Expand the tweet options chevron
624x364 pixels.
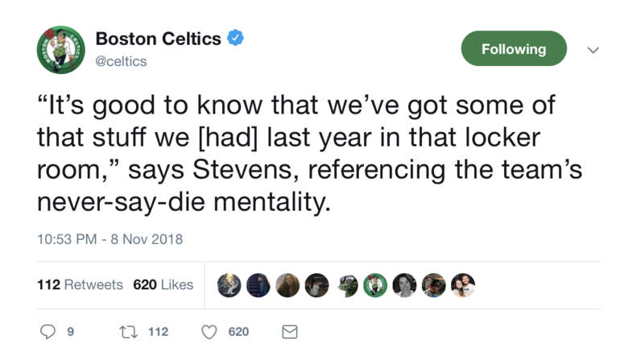coord(593,50)
